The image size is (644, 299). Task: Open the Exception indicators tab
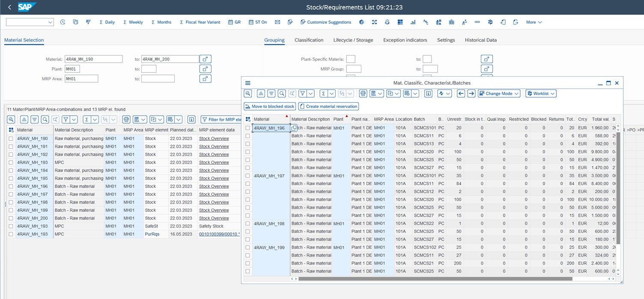coord(405,40)
